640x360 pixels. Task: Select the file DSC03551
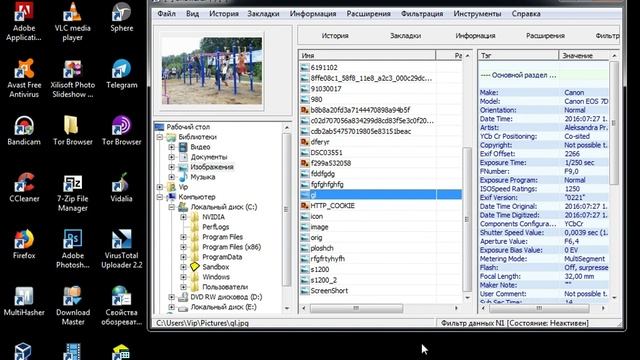[327, 152]
